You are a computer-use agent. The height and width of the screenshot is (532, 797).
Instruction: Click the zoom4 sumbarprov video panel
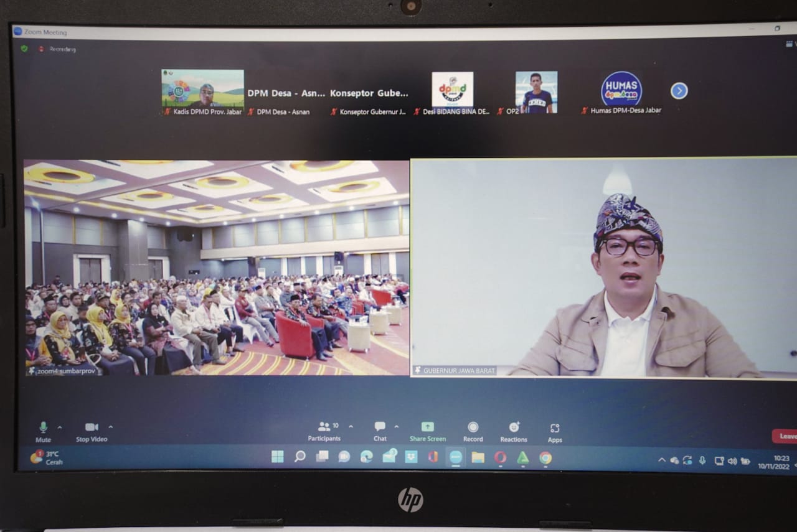tap(216, 268)
